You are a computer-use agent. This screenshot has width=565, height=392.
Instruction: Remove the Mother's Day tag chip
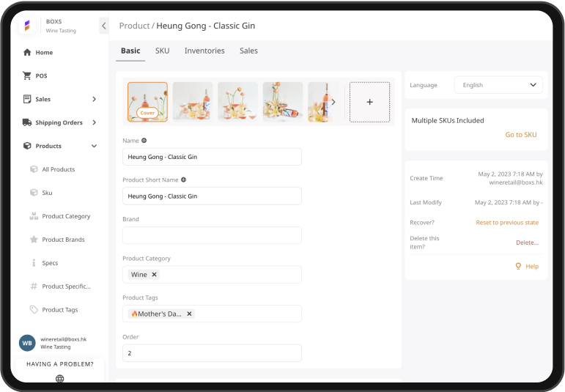pos(189,314)
